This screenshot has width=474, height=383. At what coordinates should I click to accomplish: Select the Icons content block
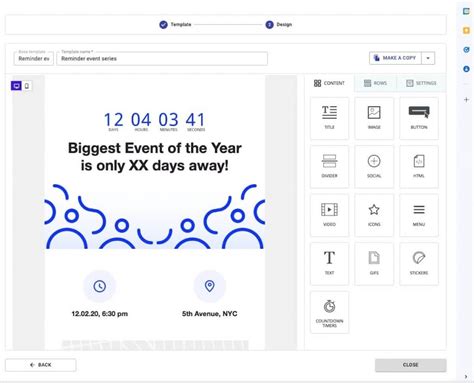coord(374,215)
